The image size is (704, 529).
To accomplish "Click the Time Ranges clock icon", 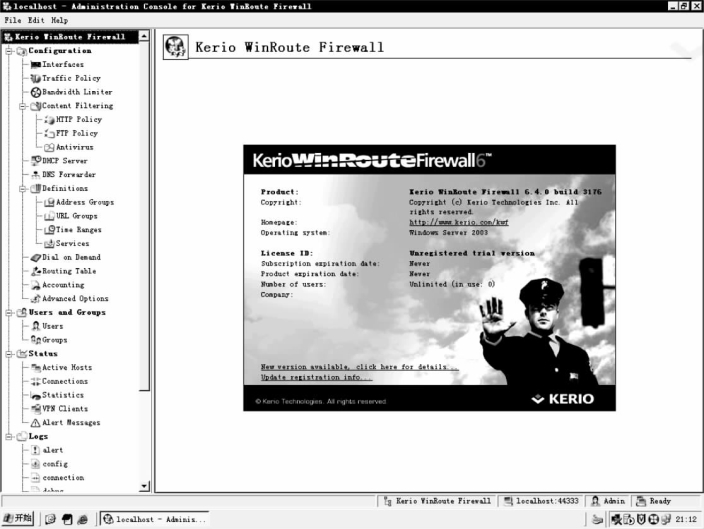I will (x=49, y=230).
